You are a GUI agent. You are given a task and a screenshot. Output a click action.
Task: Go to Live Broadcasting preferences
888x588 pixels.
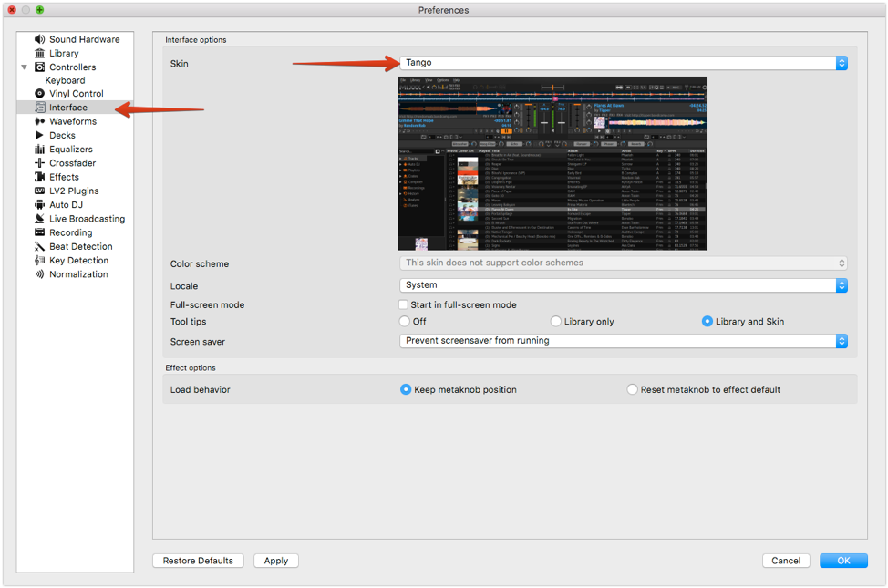click(x=88, y=219)
